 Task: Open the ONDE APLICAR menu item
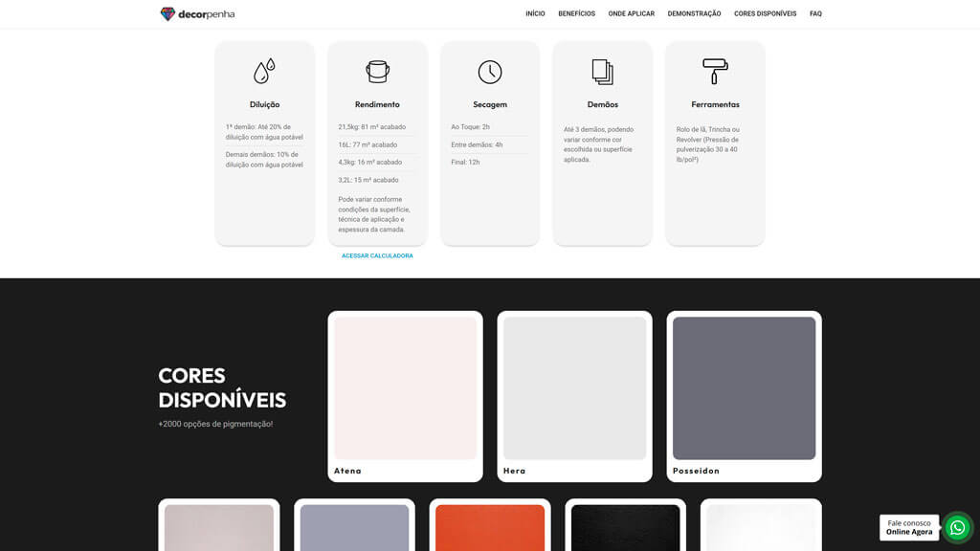[x=632, y=13]
